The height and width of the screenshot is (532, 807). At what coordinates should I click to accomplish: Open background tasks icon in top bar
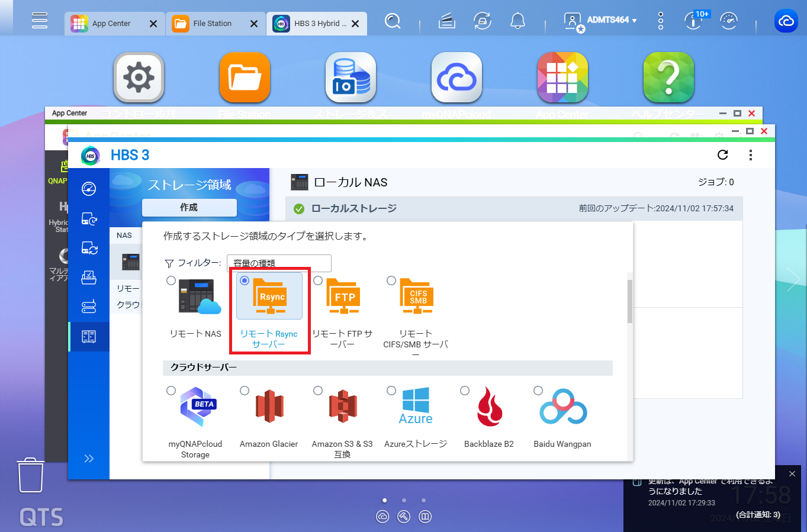(447, 22)
